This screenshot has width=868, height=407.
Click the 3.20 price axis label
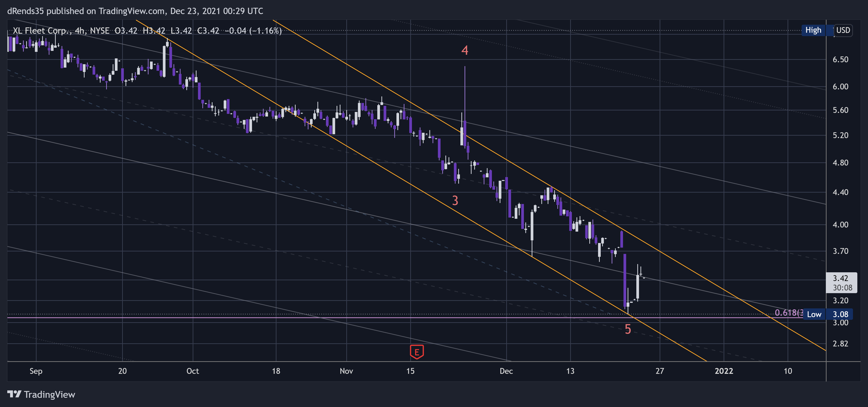click(840, 301)
